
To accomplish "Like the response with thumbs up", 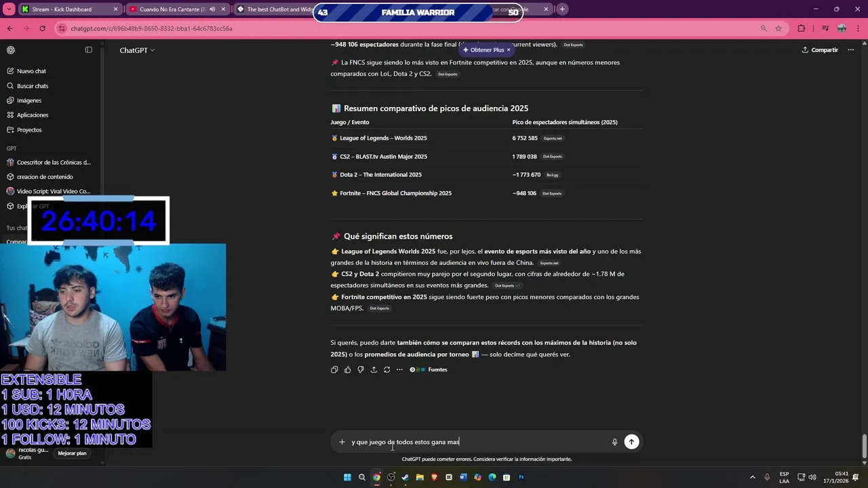I will tap(347, 369).
